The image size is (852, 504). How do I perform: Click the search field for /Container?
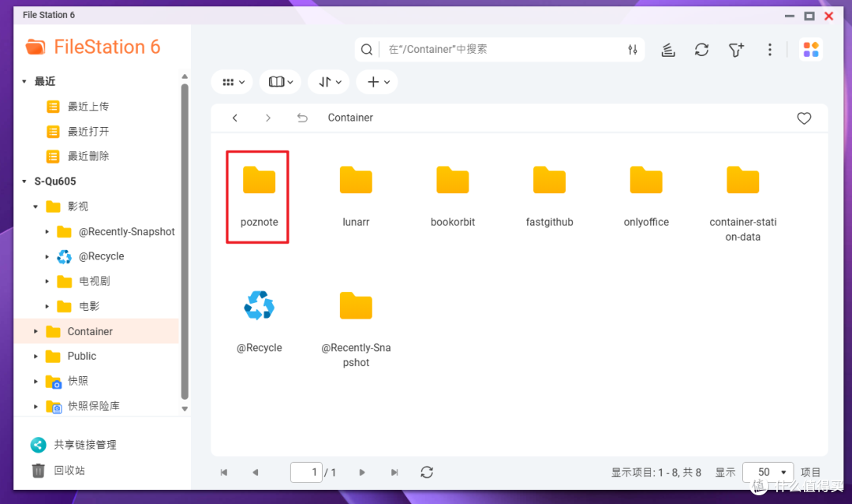tap(500, 50)
